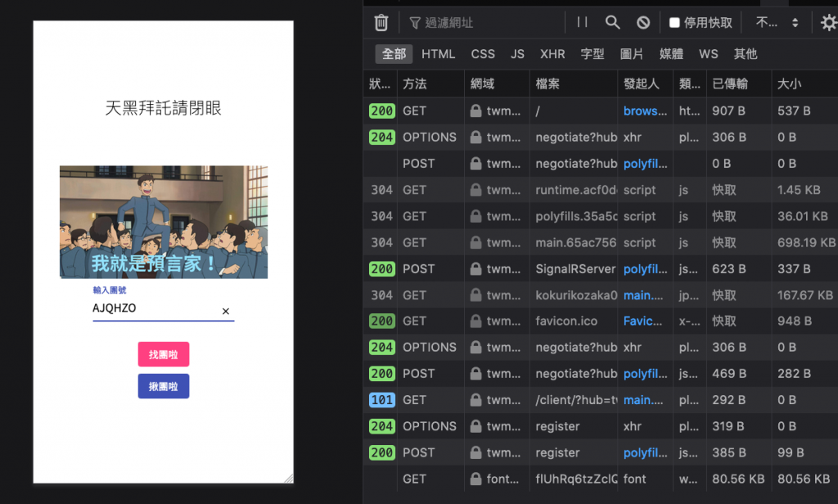Select the POST register 385 B request
The image size is (838, 504).
[x=601, y=452]
